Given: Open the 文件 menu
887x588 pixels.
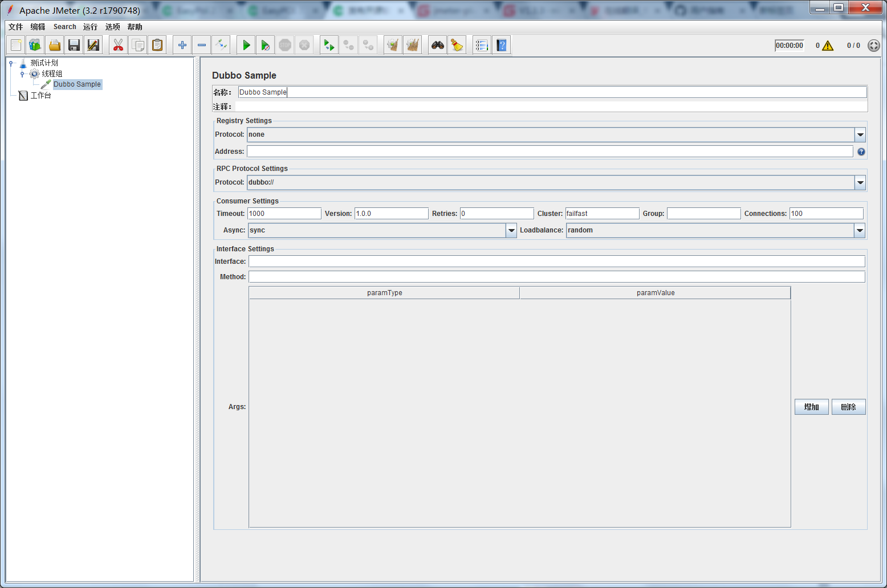Looking at the screenshot, I should pos(16,27).
